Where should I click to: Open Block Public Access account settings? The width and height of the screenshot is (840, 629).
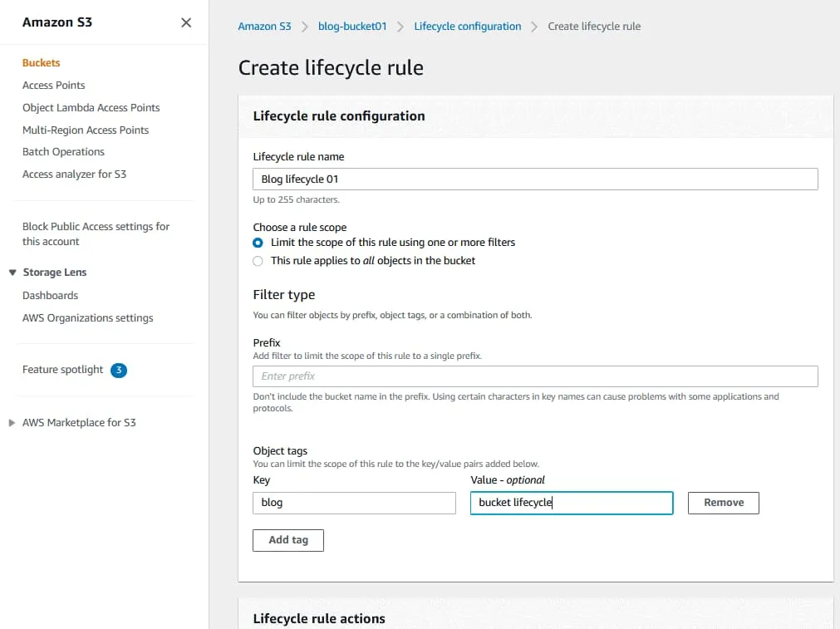[x=96, y=233]
